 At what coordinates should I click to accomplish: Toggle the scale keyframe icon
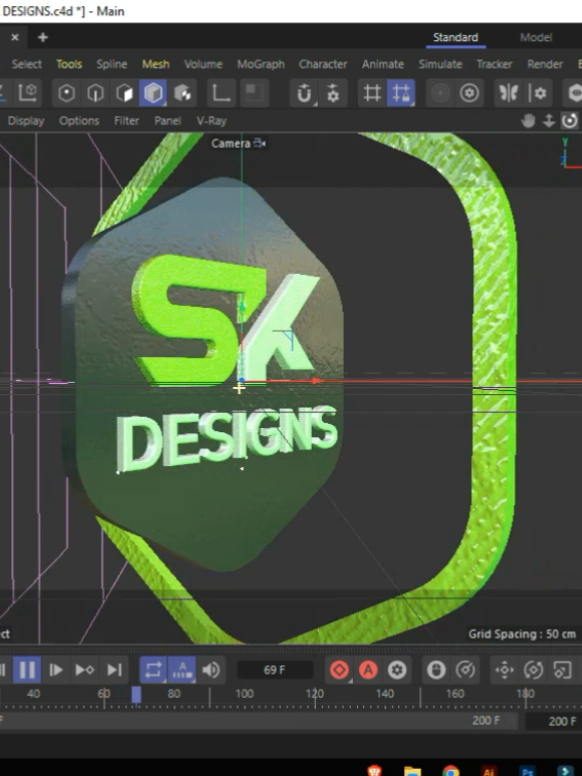coord(563,670)
